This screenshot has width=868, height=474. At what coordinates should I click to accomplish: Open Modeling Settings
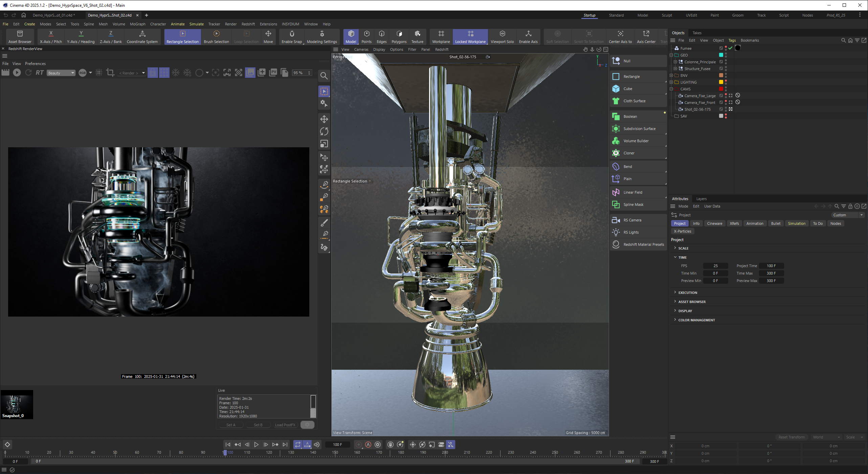[x=322, y=37]
